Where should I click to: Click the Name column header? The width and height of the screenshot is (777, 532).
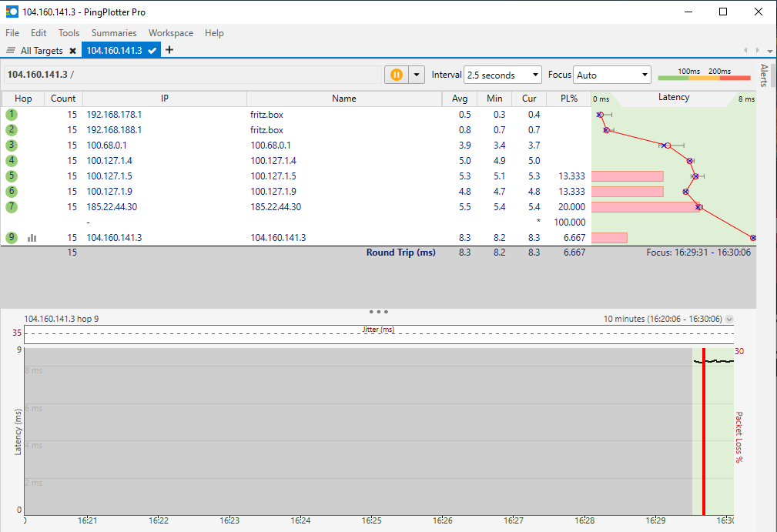[x=344, y=99]
